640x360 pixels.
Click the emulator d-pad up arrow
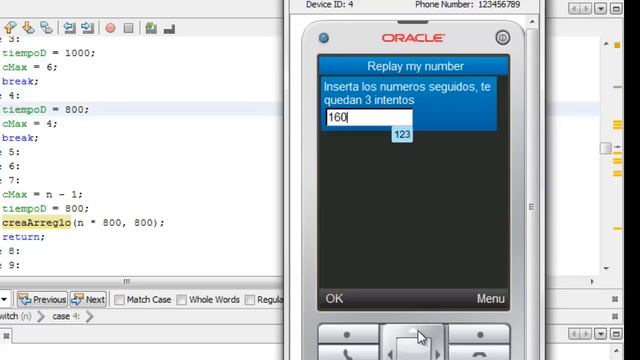click(413, 331)
